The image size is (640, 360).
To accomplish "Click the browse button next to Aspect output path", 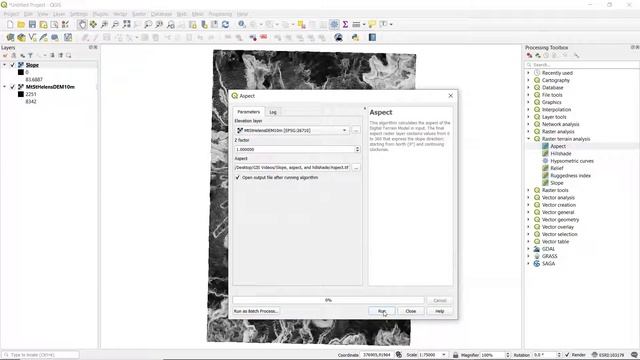I will [356, 168].
